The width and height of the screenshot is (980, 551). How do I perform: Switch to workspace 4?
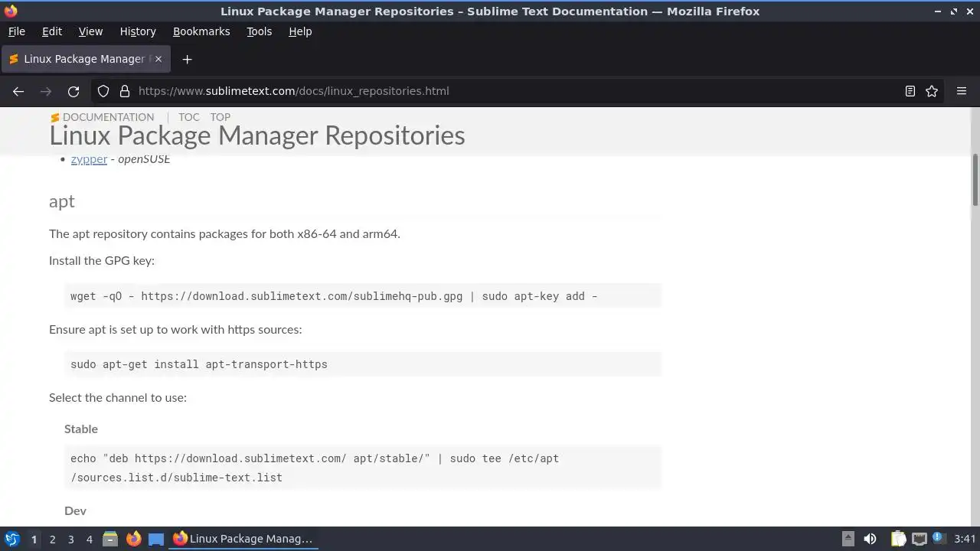tap(89, 539)
